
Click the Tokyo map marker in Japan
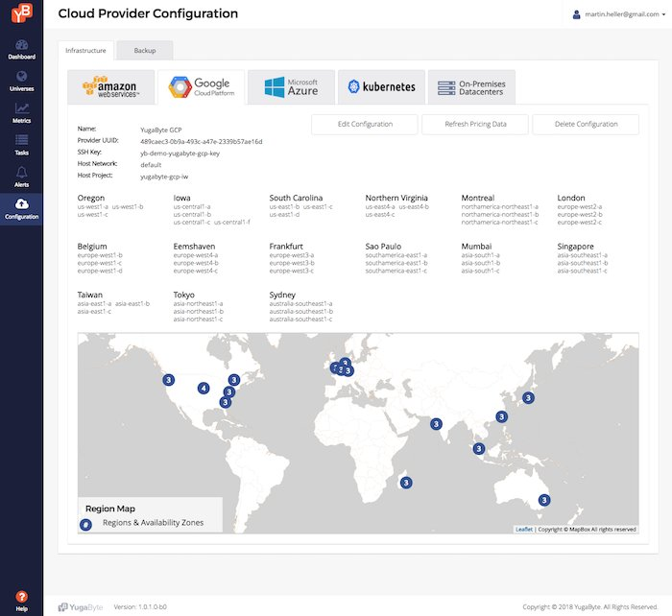pos(528,398)
